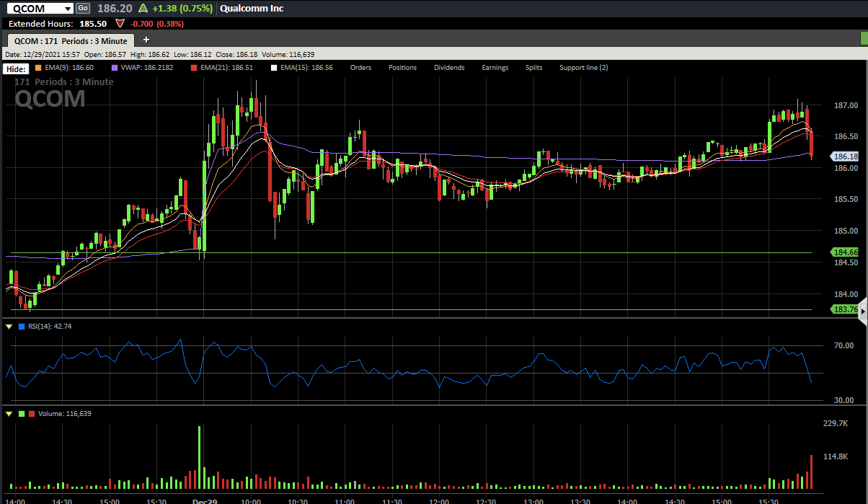Toggle Support line (2) display
Image resolution: width=868 pixels, height=504 pixels.
click(x=583, y=68)
